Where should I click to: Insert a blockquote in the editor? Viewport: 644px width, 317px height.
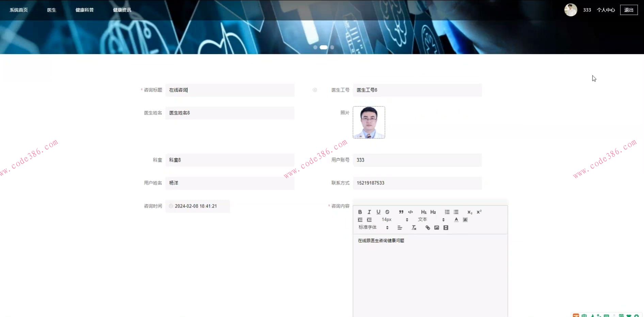(x=401, y=212)
